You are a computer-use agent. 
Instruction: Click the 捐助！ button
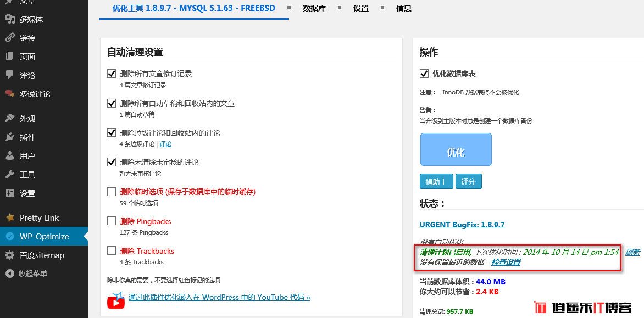436,181
